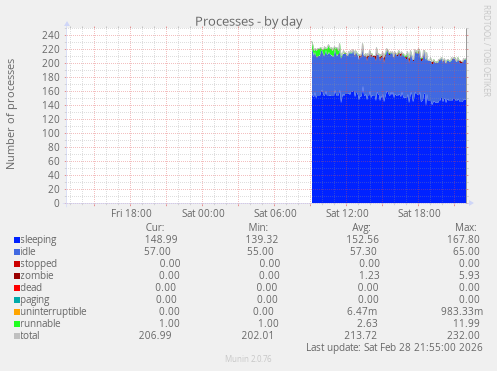Viewport: 497px width, 371px height.
Task: Click the 'Sat 00:00' x-axis label
Action: point(203,213)
